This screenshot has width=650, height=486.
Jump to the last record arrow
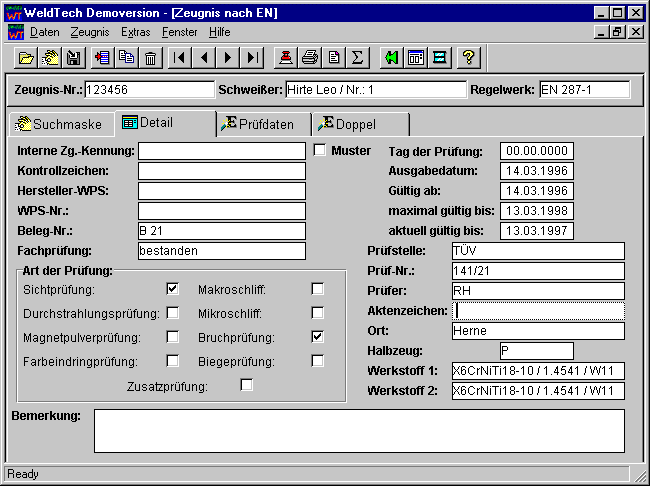[254, 57]
